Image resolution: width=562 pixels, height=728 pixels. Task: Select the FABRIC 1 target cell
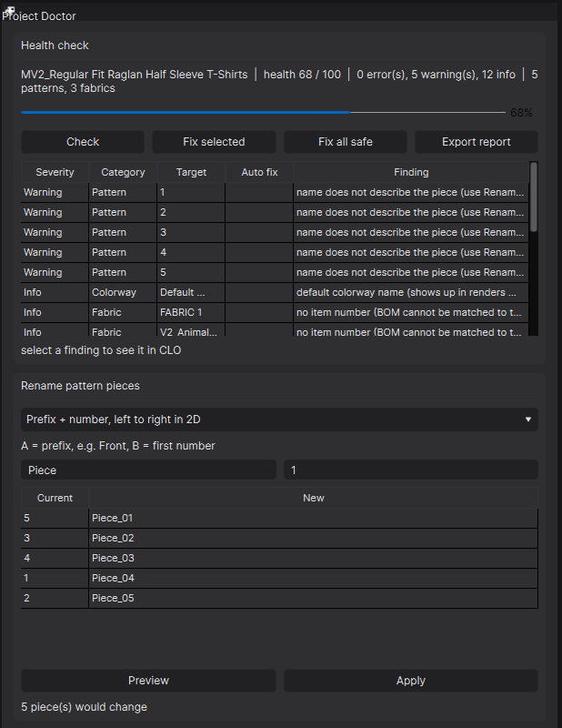[191, 312]
